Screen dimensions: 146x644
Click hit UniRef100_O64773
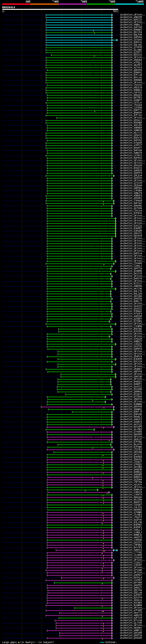(131, 613)
